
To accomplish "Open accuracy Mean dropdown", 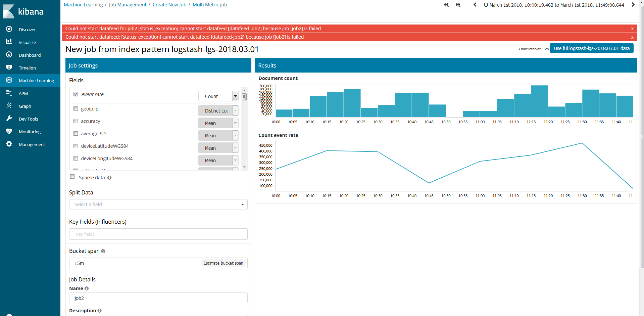I will pos(218,123).
